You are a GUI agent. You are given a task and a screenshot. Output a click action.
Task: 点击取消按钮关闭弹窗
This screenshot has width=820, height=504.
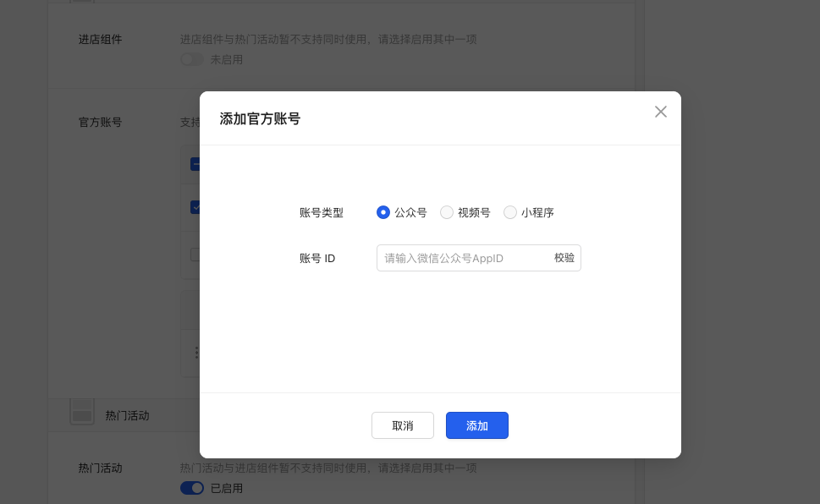pos(403,425)
